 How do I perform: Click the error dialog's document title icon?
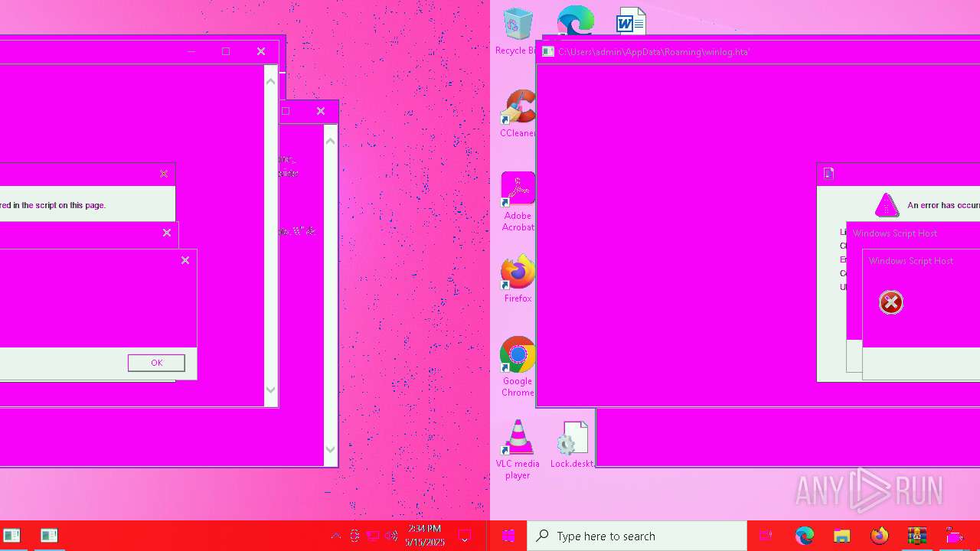click(828, 174)
